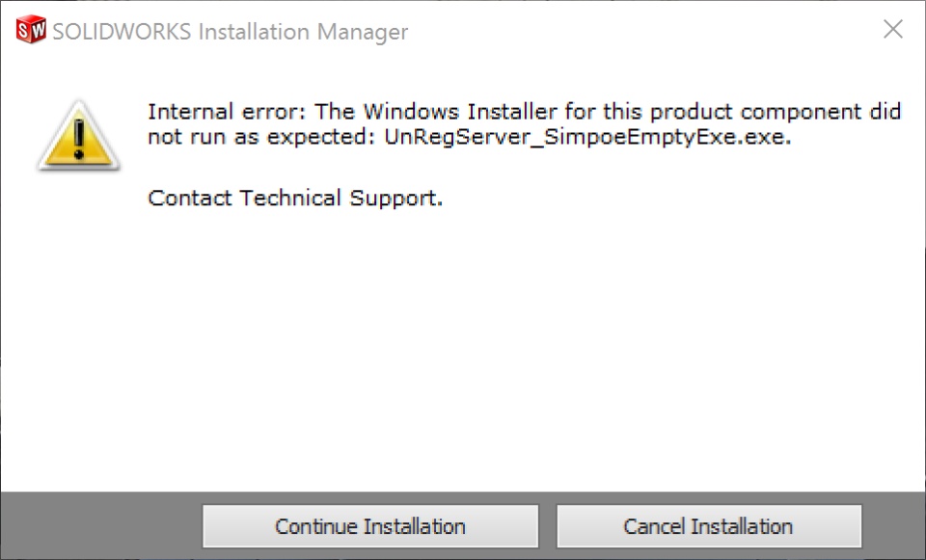Click the black exclamation mark inside warning sign

[79, 140]
